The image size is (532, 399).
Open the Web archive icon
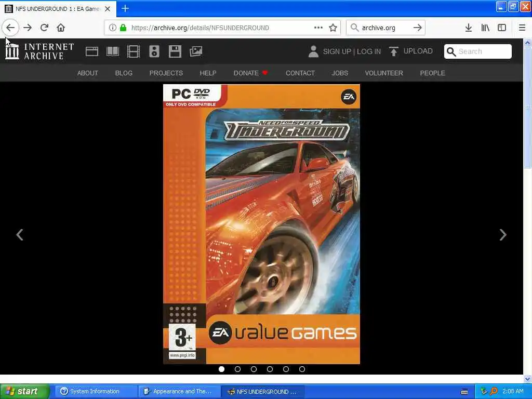pyautogui.click(x=91, y=51)
